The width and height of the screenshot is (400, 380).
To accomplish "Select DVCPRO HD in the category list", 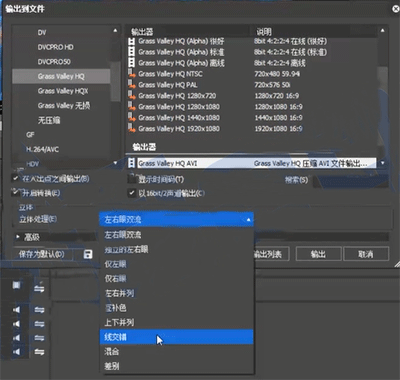I will (x=55, y=47).
